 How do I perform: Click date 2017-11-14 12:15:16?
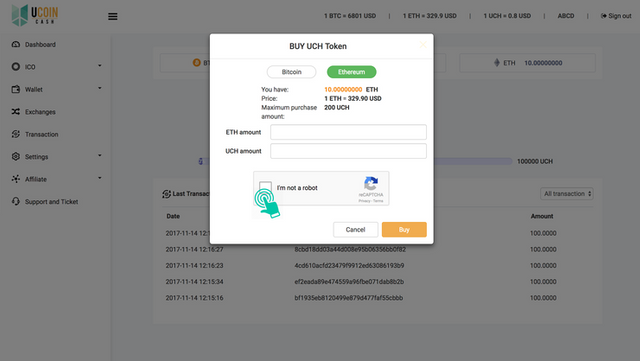click(x=194, y=298)
